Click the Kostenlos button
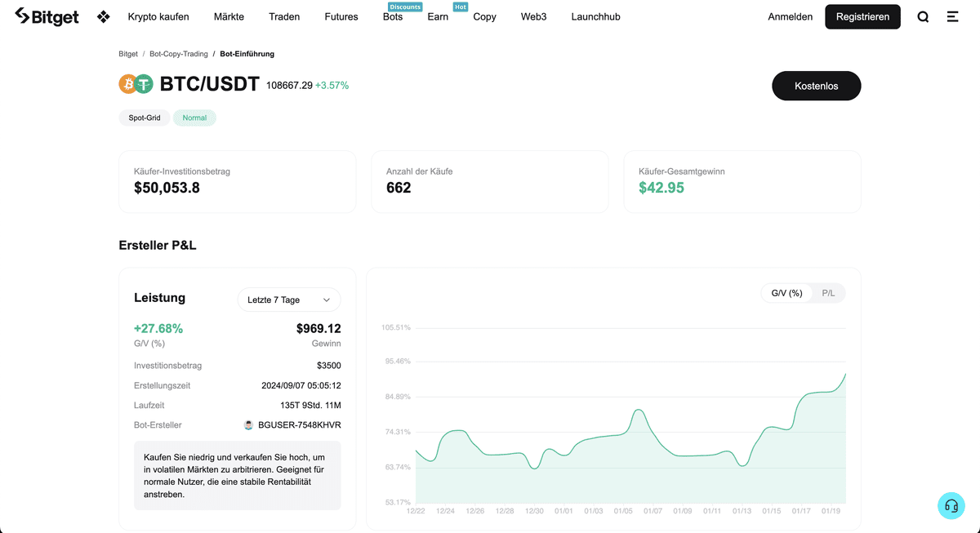Image resolution: width=980 pixels, height=533 pixels. pos(817,86)
